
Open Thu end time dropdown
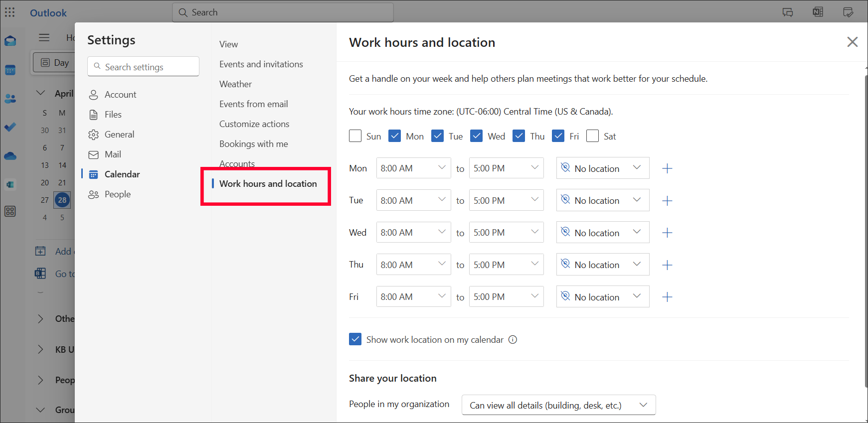506,265
